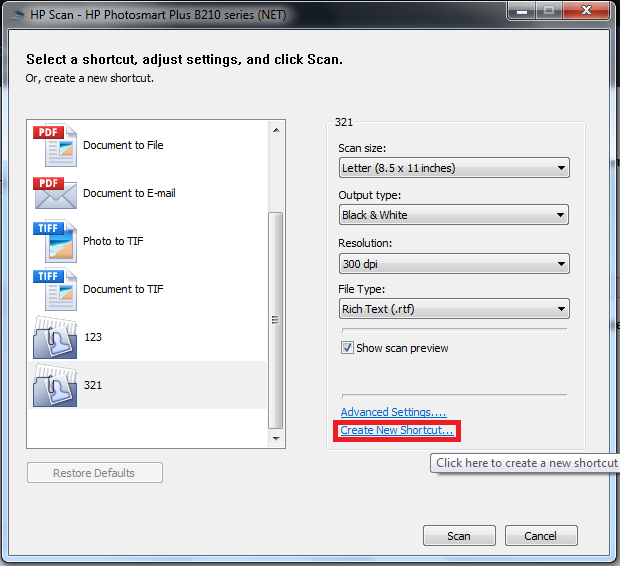Choose the Photo to TIF icon
Image resolution: width=620 pixels, height=566 pixels.
click(54, 242)
